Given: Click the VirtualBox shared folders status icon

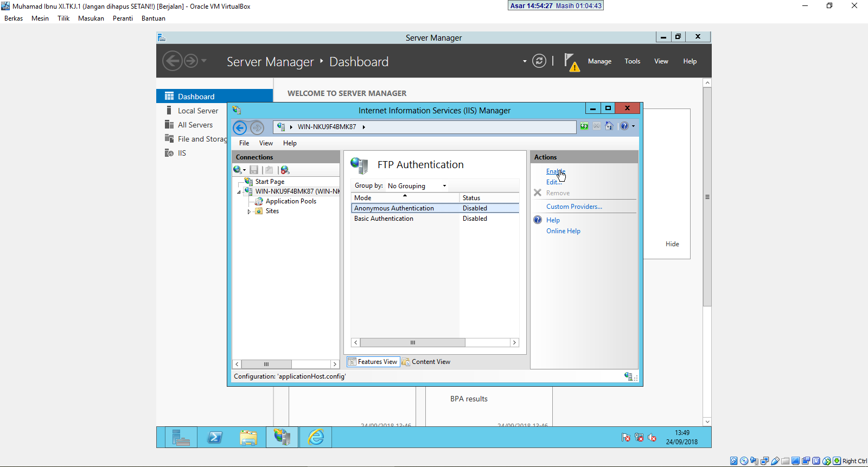Looking at the screenshot, I should 786,461.
